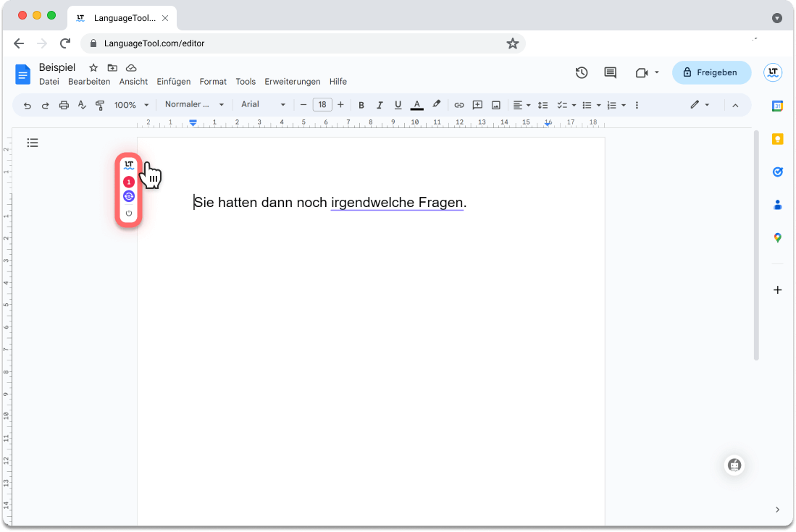This screenshot has width=796, height=532.
Task: Open the editing mode pencil dropdown
Action: coord(700,104)
